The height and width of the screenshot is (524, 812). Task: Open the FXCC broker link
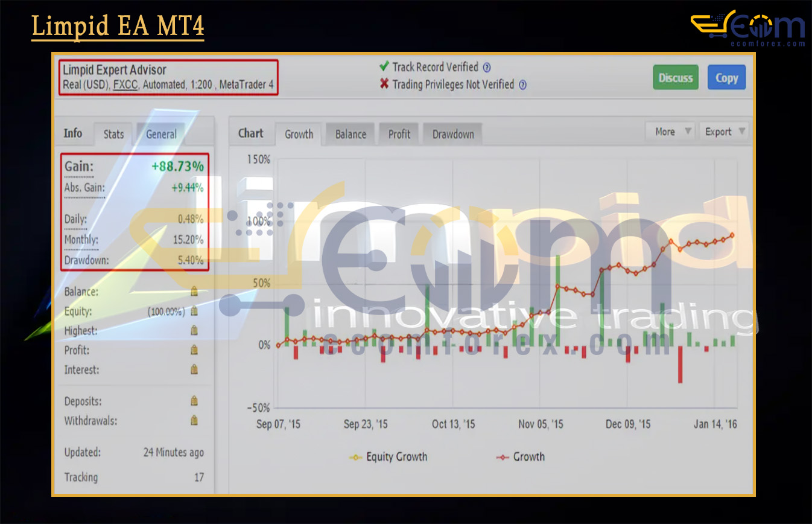click(125, 85)
